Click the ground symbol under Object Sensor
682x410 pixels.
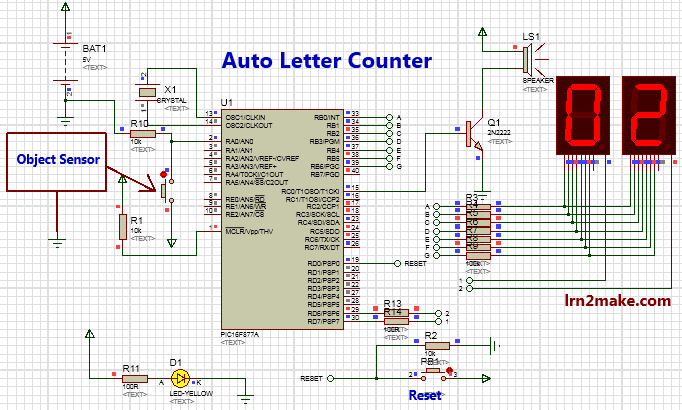[57, 243]
